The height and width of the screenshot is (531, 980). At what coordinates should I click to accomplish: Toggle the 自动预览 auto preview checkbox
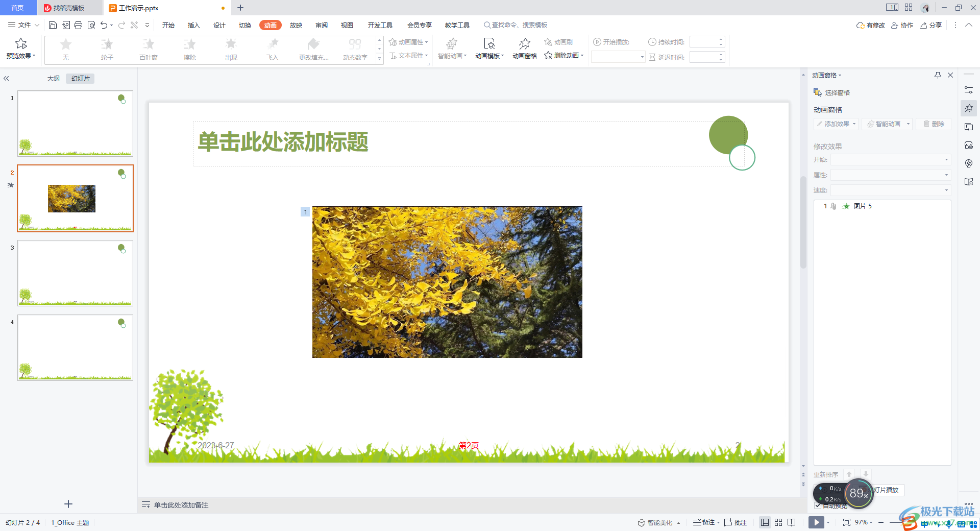click(x=818, y=505)
